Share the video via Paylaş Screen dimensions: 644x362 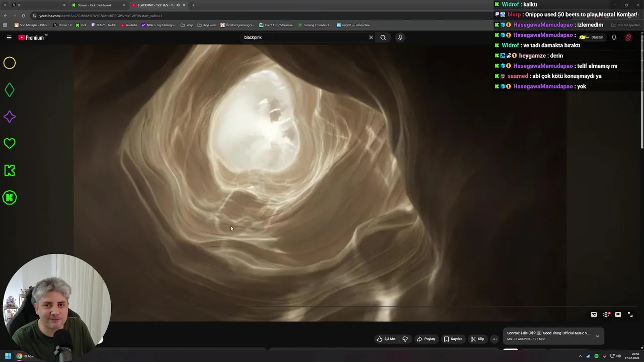coord(426,339)
